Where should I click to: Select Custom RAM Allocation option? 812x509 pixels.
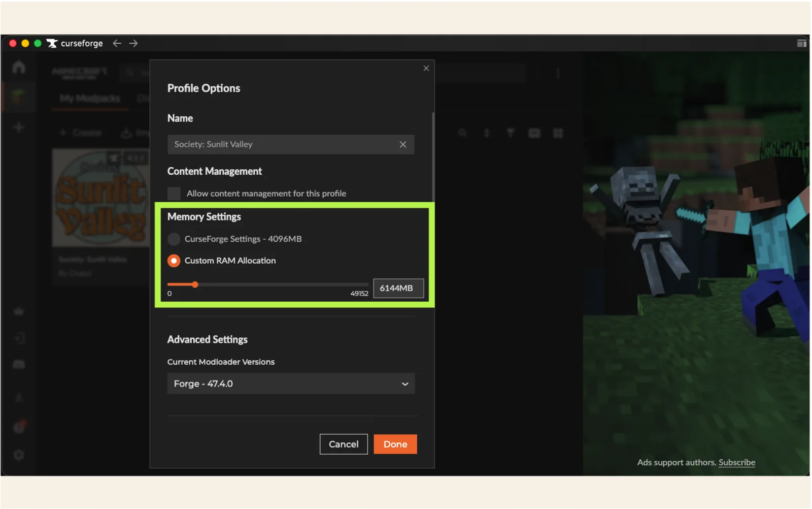click(x=174, y=261)
